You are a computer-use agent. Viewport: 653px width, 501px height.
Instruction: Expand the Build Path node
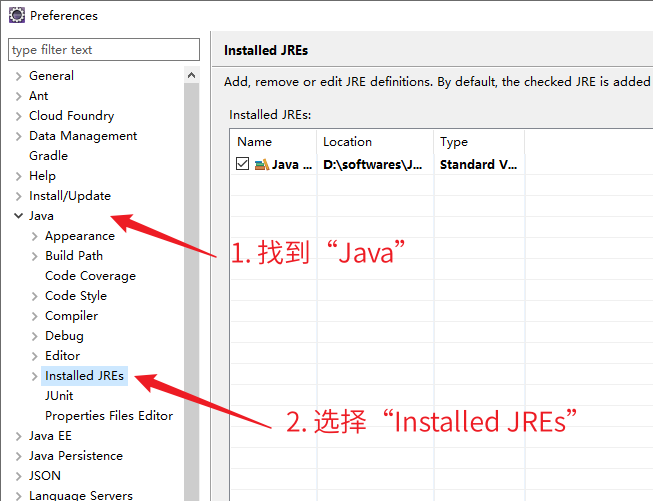(35, 256)
